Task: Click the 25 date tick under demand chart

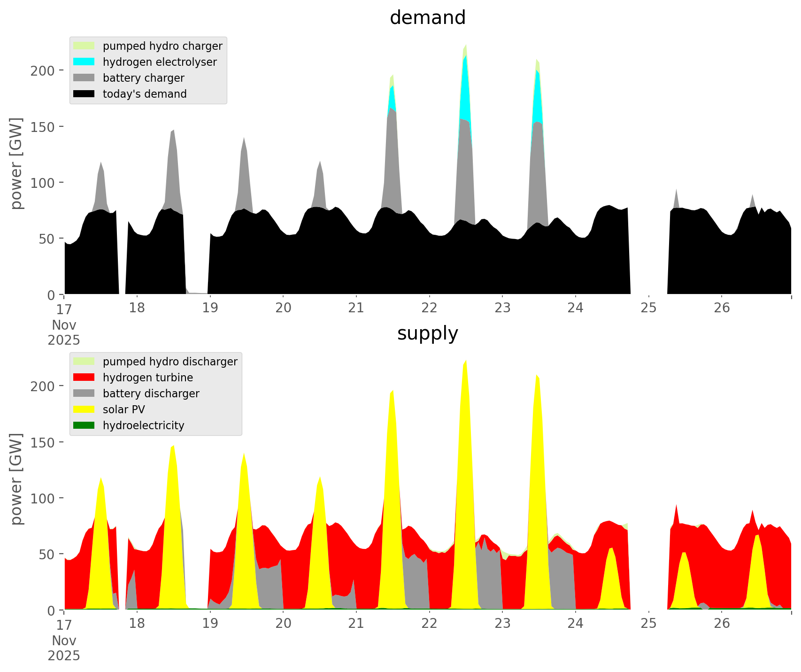Action: pos(648,308)
